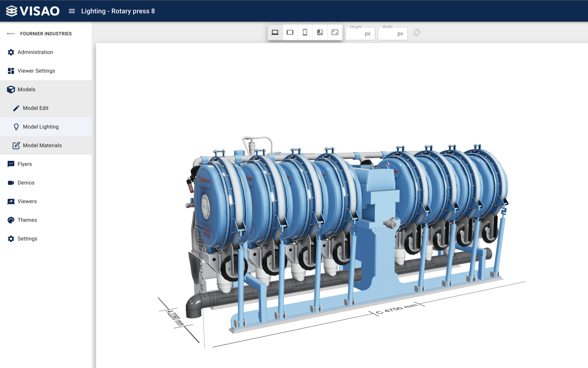Click the VISAO logo in the header

(x=33, y=11)
